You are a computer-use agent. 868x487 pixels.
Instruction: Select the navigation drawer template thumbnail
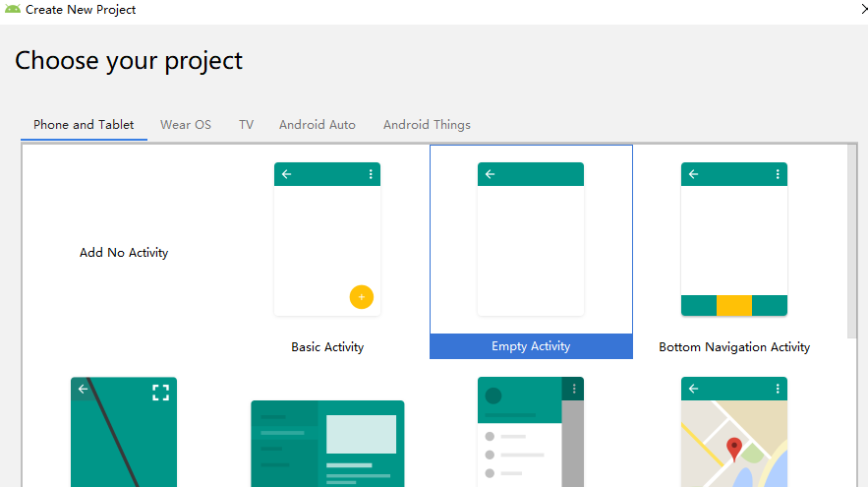point(531,432)
